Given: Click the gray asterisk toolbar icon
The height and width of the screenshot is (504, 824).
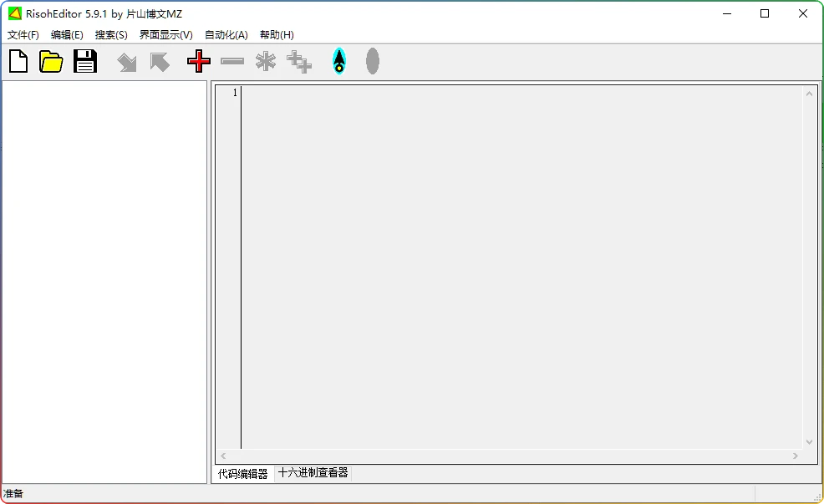Looking at the screenshot, I should click(266, 61).
